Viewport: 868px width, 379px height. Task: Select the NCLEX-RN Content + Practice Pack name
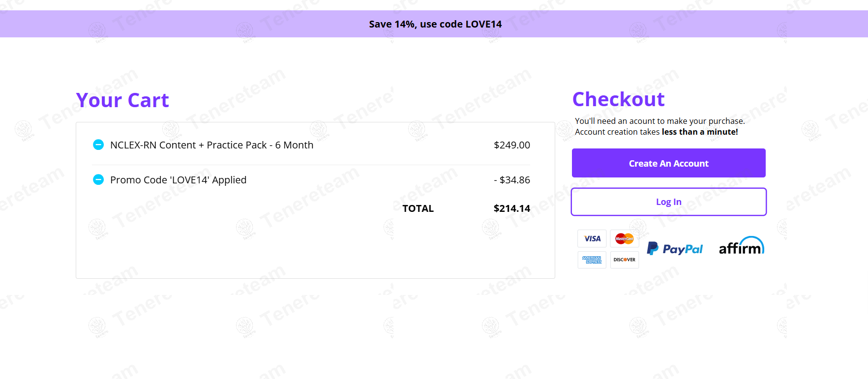point(211,145)
